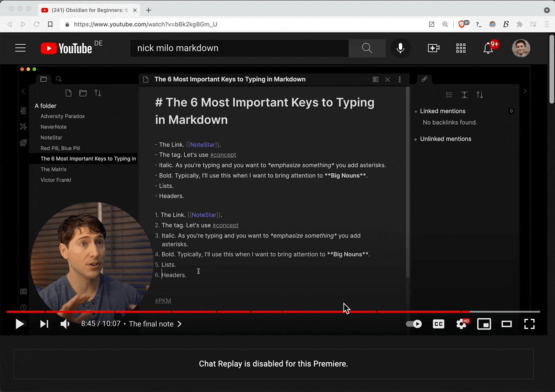The image size is (555, 392).
Task: Toggle closed captions CC button
Action: click(438, 324)
